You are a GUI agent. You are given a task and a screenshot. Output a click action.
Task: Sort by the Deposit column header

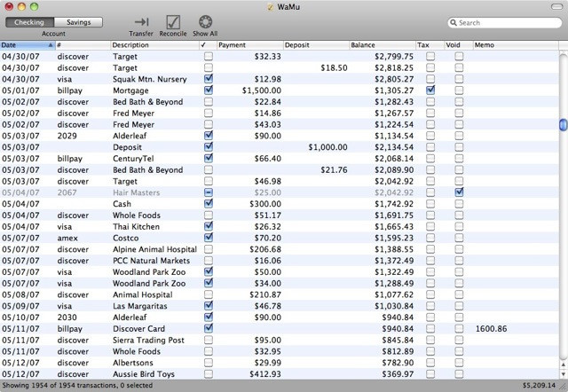coord(316,45)
